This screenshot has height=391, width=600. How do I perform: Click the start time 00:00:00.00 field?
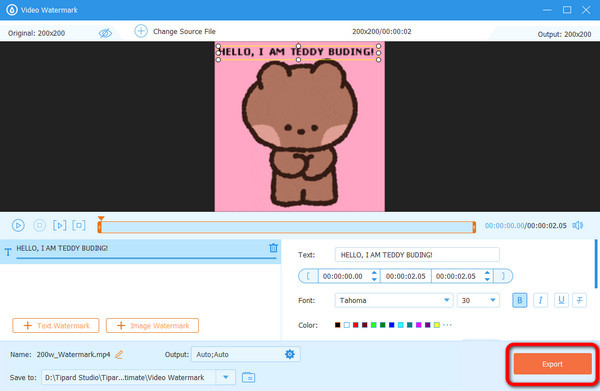click(343, 276)
